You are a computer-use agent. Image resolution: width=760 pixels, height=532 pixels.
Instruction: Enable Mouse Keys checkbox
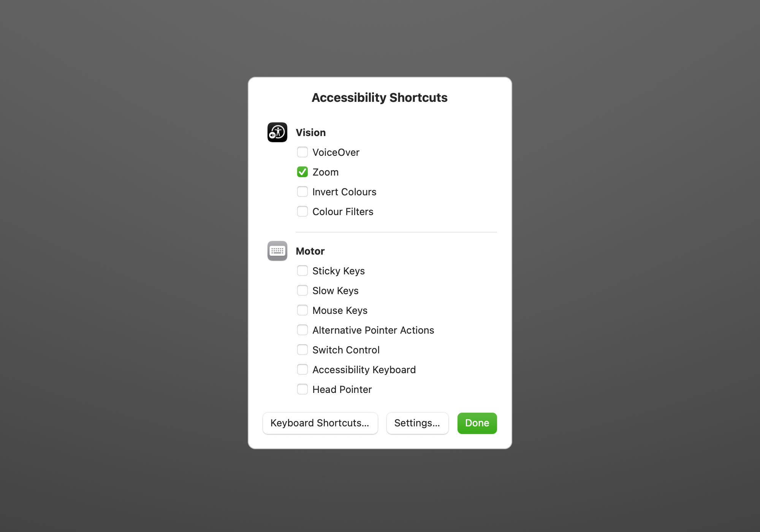[x=302, y=310]
